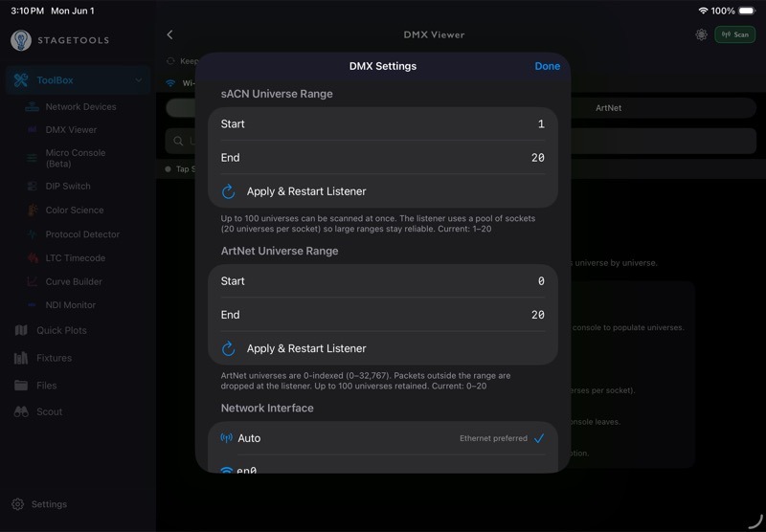Click the sACN restart listener refresh icon
Viewport: 766px width, 532px height.
(x=228, y=191)
